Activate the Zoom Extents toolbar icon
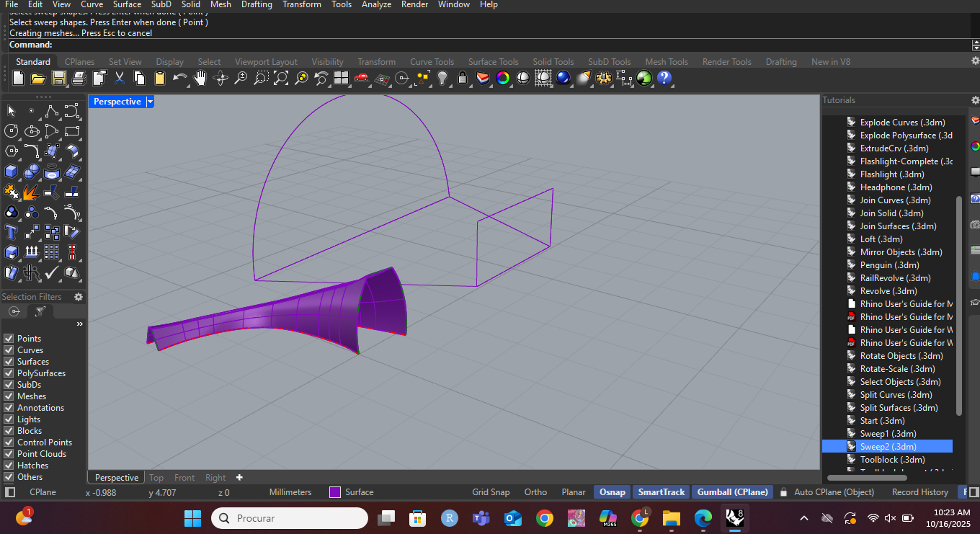Viewport: 980px width, 534px height. click(x=280, y=79)
